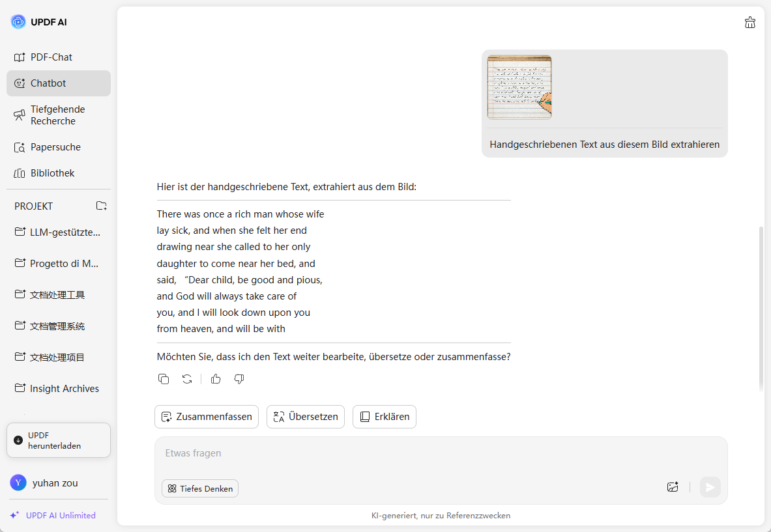This screenshot has height=532, width=771.
Task: Click the Erklären button
Action: 385,417
